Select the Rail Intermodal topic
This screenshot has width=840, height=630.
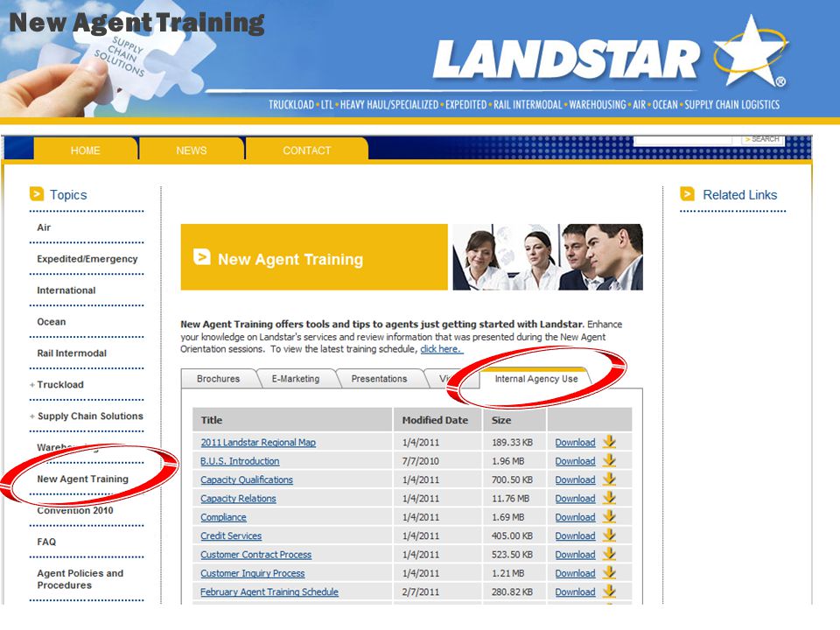(72, 353)
